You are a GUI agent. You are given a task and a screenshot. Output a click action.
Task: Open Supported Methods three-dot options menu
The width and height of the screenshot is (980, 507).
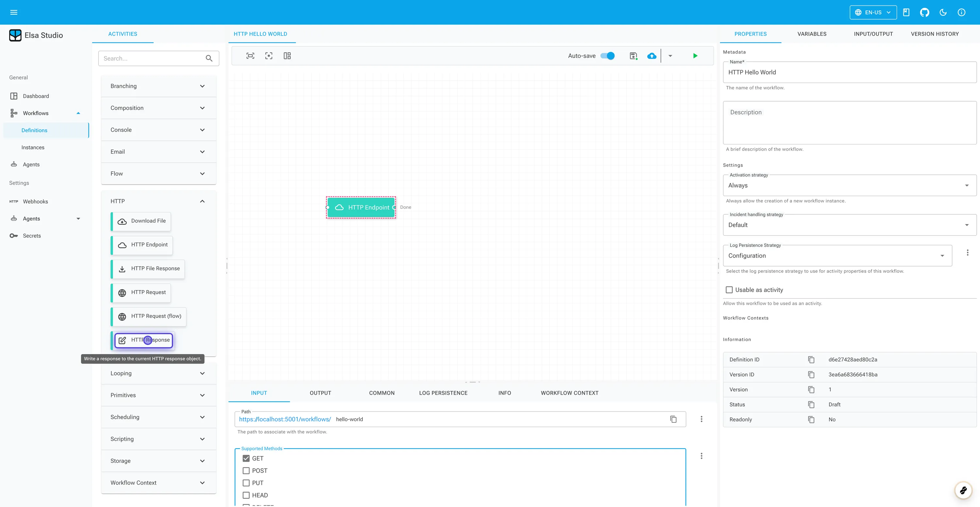[x=702, y=456]
